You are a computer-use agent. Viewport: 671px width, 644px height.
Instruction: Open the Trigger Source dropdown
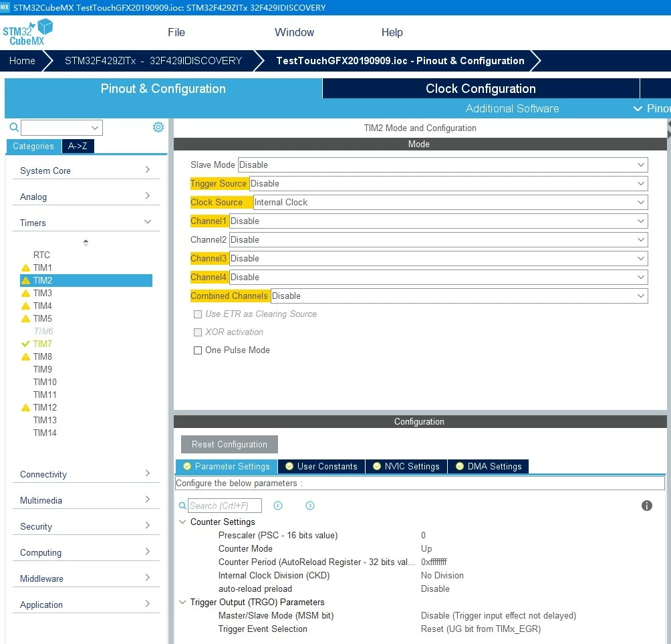(x=448, y=184)
